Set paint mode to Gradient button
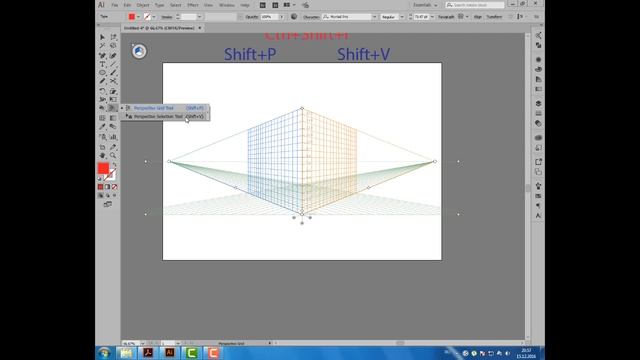The width and height of the screenshot is (640, 360). (x=107, y=187)
